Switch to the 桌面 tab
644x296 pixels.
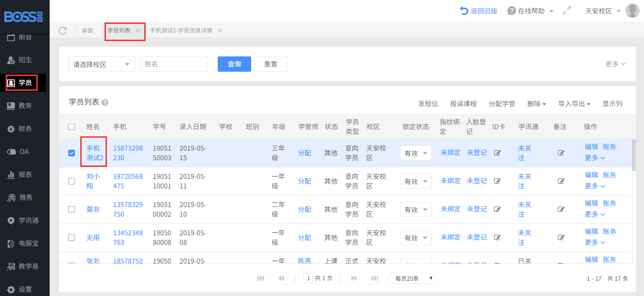(87, 30)
